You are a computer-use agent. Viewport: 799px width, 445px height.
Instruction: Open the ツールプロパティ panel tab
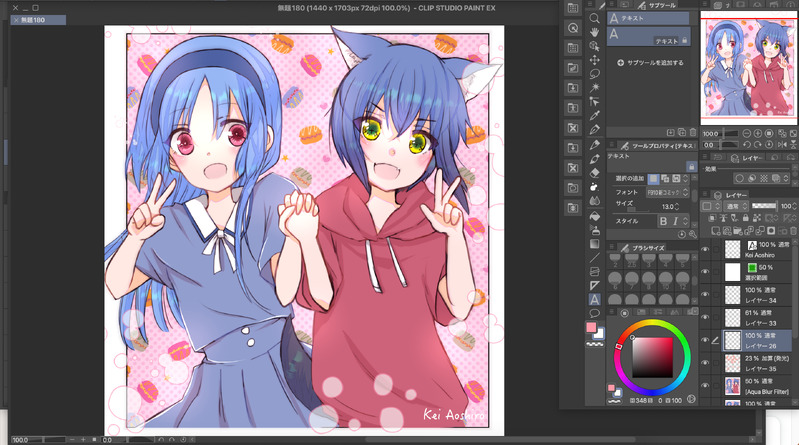click(657, 146)
